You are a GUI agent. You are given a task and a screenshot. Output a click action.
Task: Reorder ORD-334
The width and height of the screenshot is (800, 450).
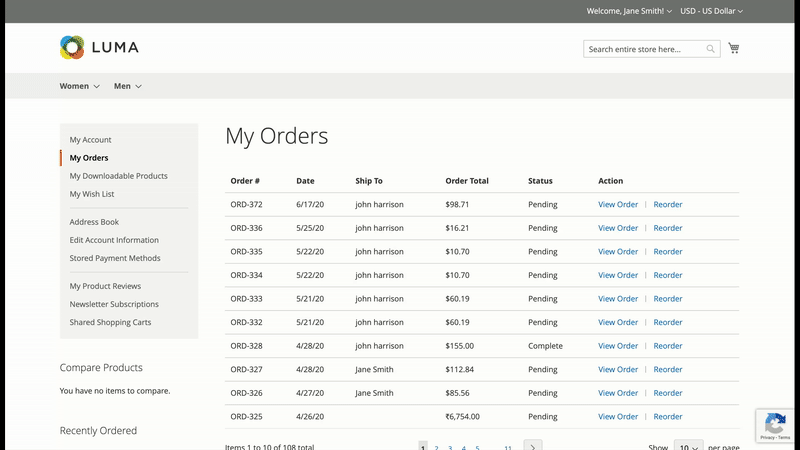coord(667,274)
